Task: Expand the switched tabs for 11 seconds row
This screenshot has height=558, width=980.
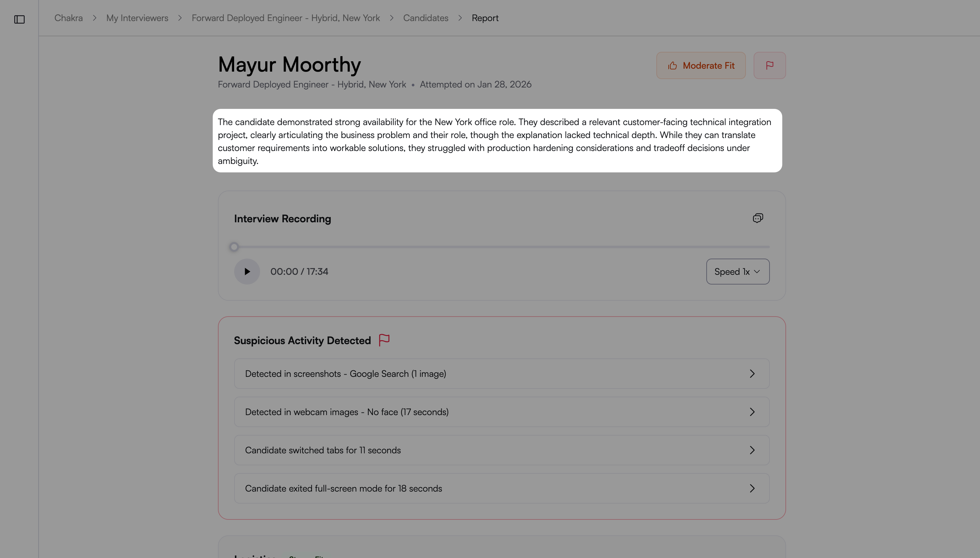Action: (501, 450)
